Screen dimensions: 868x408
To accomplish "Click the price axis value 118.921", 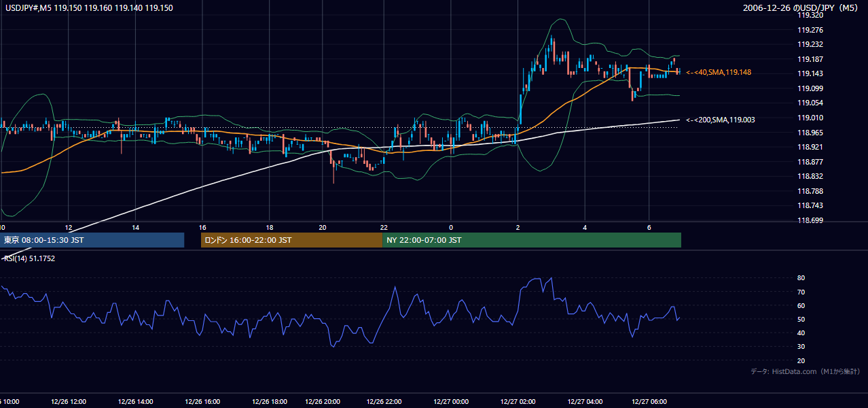I will point(812,147).
